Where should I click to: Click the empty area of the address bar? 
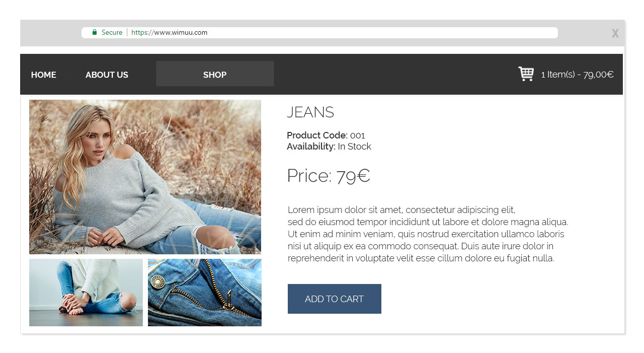(382, 32)
